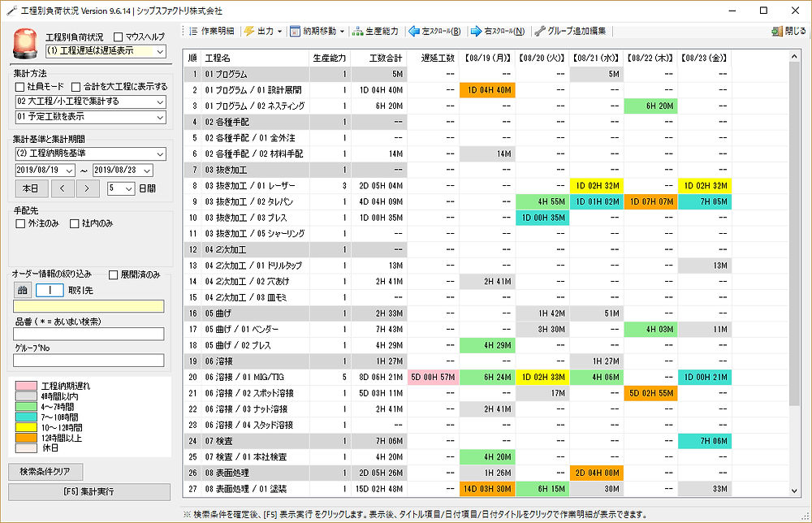Click the 納期移動 calendar icon
This screenshot has width=812, height=523.
(295, 32)
